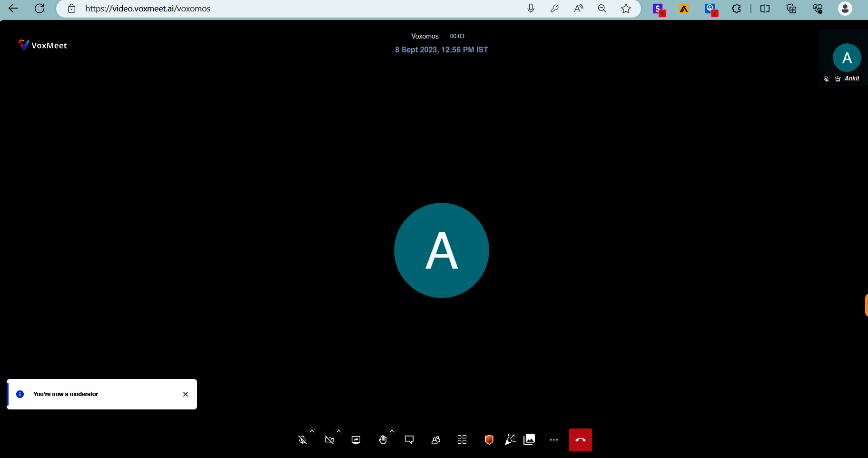Open the security options shield
This screenshot has width=868, height=458.
coord(488,439)
